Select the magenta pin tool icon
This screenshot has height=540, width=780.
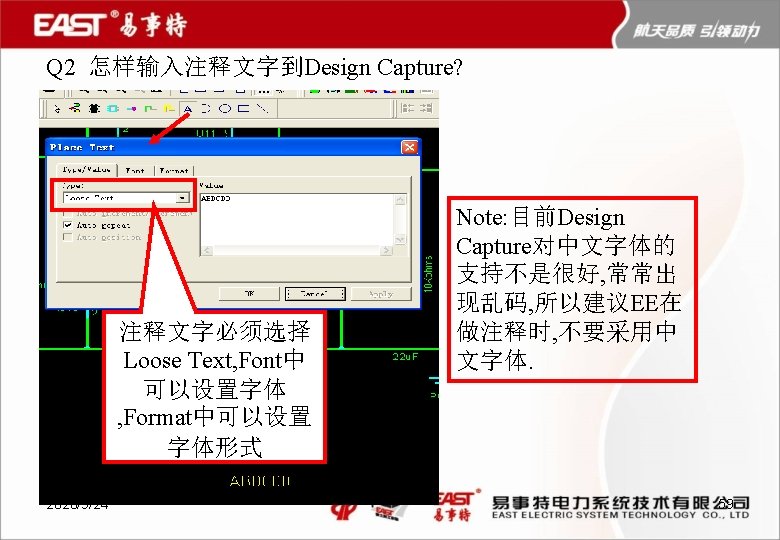coord(131,108)
